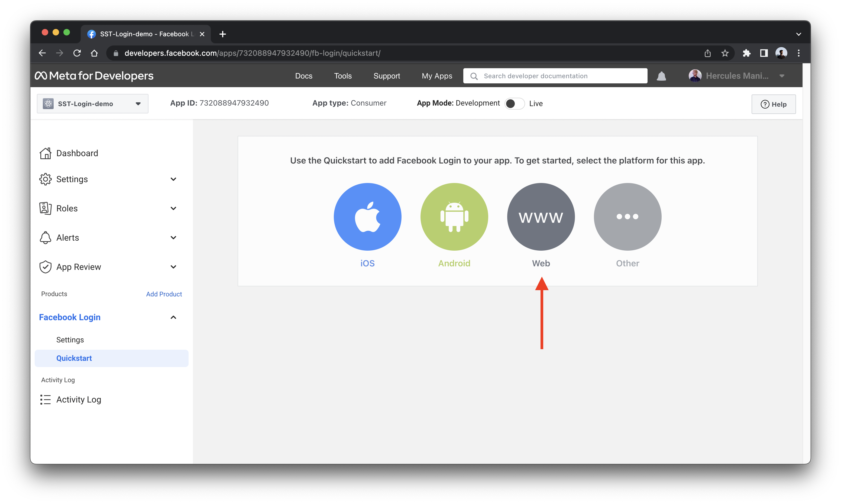841x504 pixels.
Task: Click the Web text label
Action: [x=541, y=263]
